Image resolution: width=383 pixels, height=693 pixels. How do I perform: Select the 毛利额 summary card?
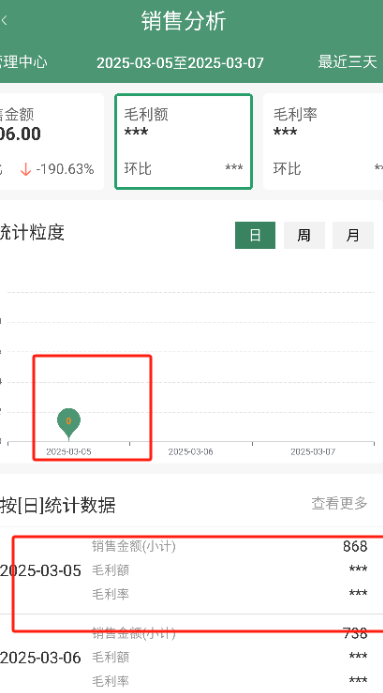click(x=183, y=141)
